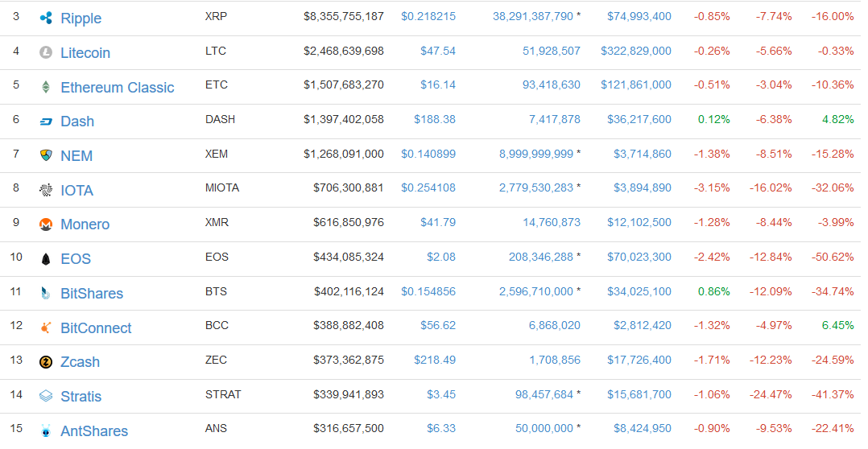
Task: Open the Ethereum Classic name link
Action: pos(118,88)
